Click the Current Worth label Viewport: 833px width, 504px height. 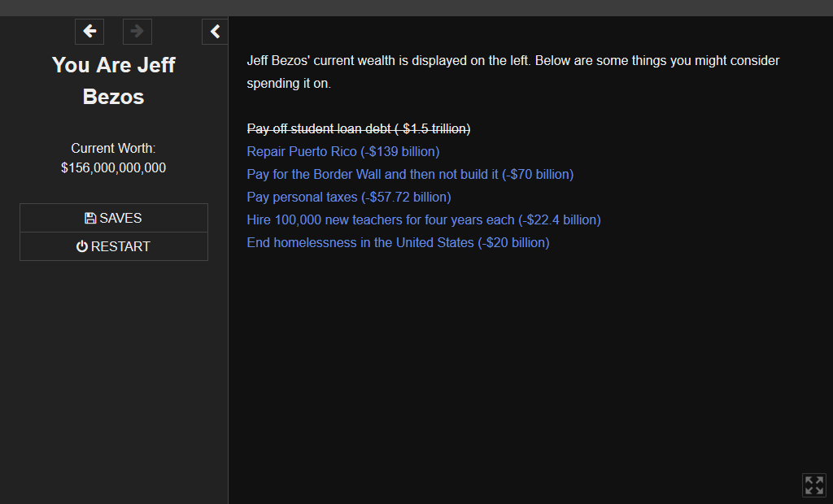[113, 148]
